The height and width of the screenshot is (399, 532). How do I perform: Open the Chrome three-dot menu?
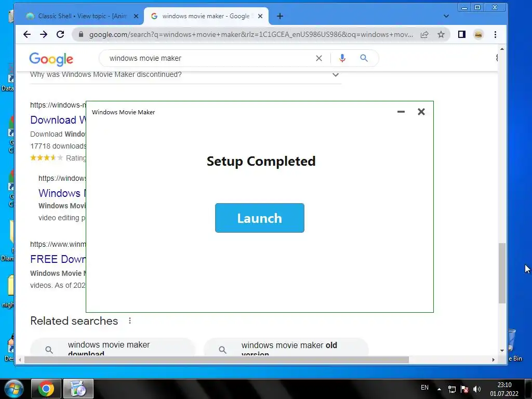[x=495, y=34]
